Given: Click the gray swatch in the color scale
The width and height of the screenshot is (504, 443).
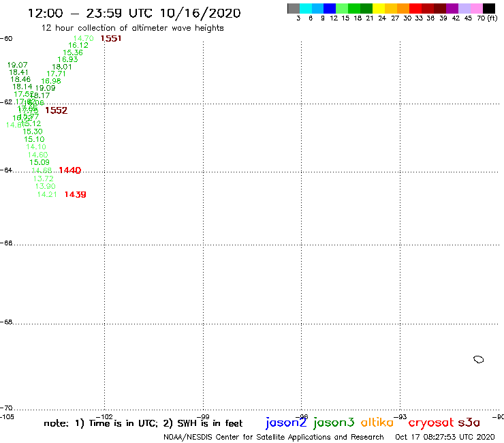Looking at the screenshot, I should tap(294, 8).
